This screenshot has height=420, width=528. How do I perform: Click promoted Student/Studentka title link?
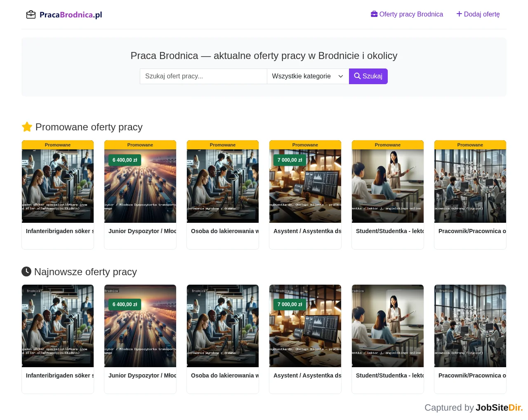coord(390,231)
